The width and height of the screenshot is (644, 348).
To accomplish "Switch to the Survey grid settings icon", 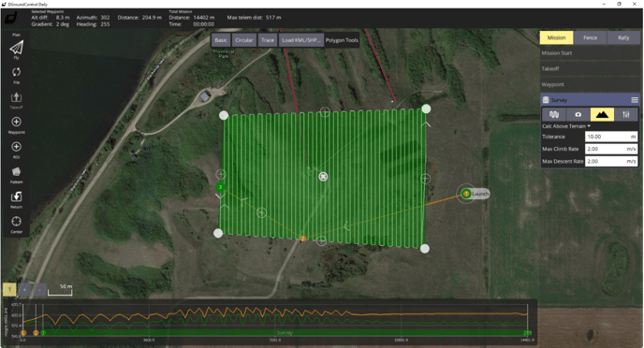I will (554, 114).
